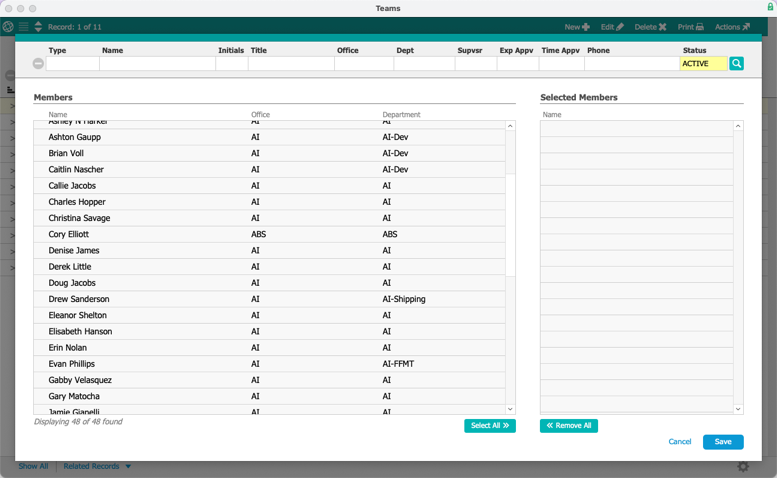This screenshot has height=478, width=777.
Task: Click the Members Department column header
Action: 401,114
